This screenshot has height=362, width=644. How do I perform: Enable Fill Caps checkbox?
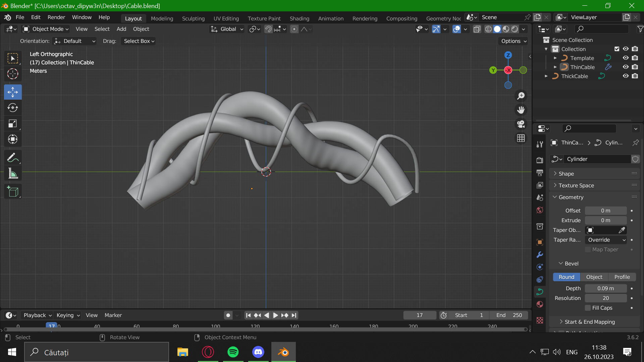point(588,308)
